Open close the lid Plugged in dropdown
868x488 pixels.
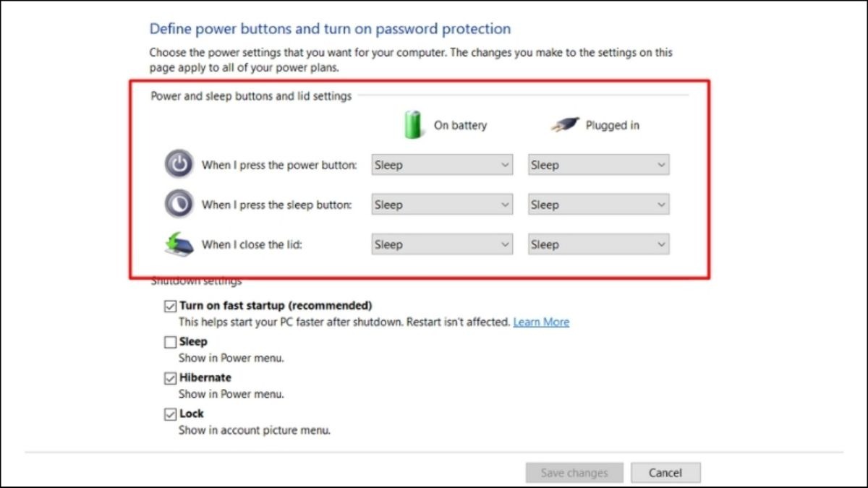click(x=598, y=244)
